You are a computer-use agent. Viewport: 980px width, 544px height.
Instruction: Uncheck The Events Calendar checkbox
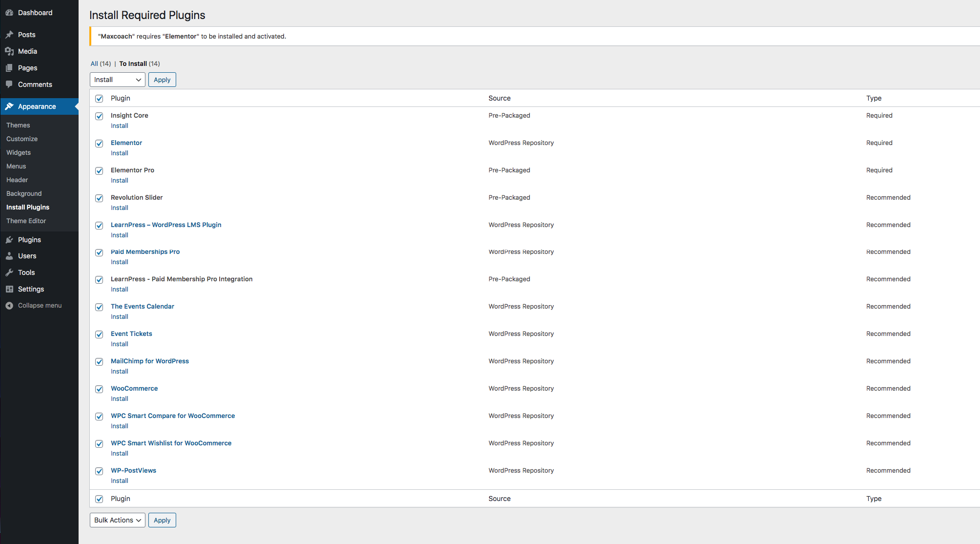pos(99,307)
